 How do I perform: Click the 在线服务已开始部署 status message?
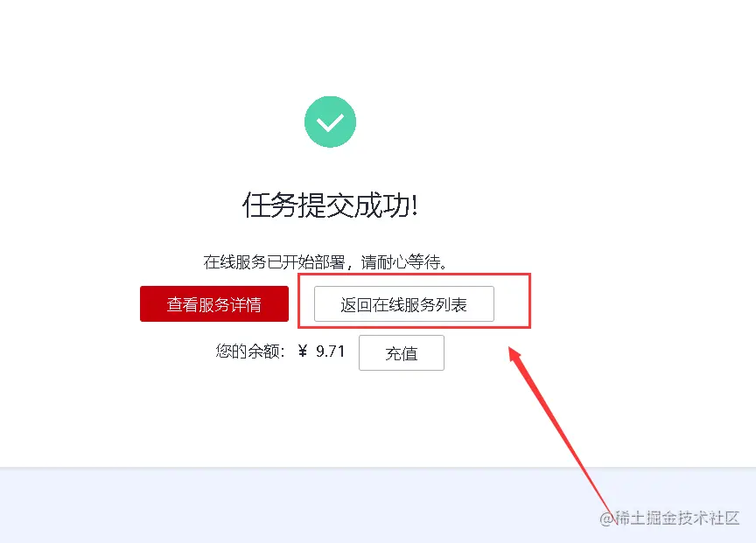pyautogui.click(x=274, y=262)
